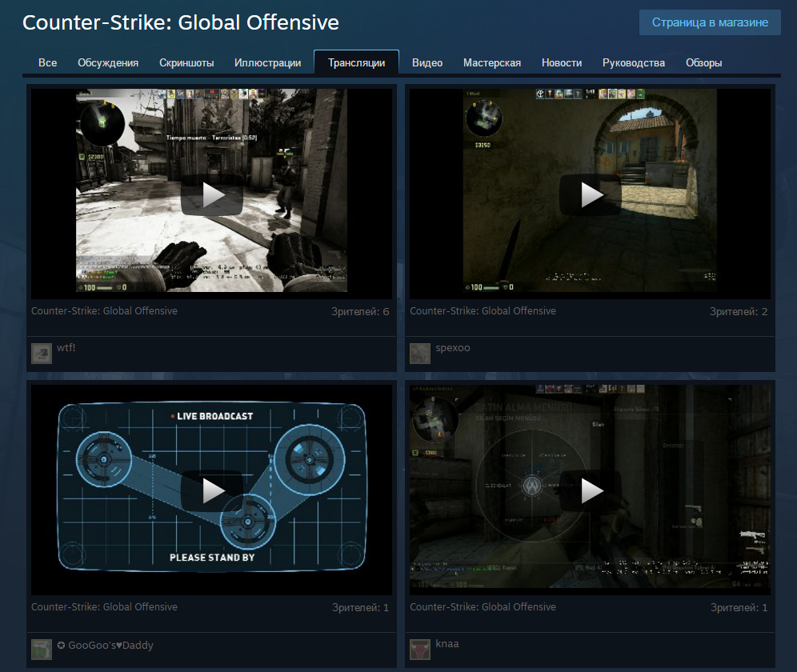The width and height of the screenshot is (797, 672).
Task: Click game title under the spexoo stream
Action: pyautogui.click(x=483, y=310)
